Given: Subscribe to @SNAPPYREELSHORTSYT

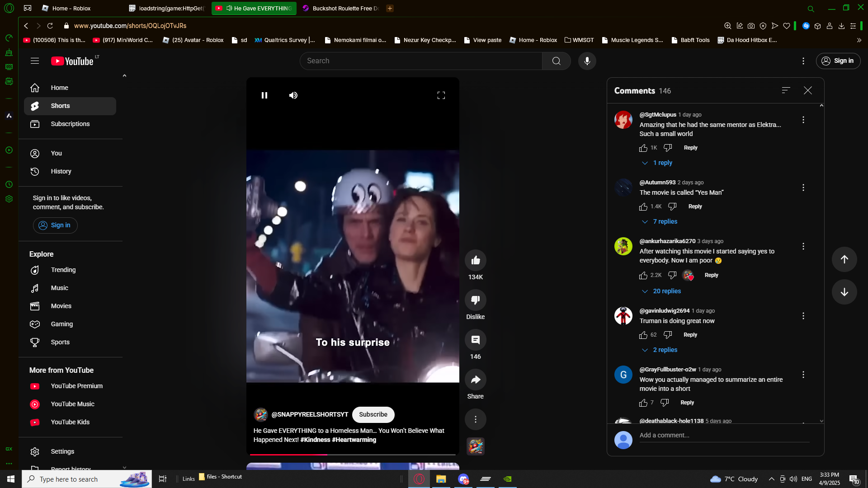Looking at the screenshot, I should (373, 415).
